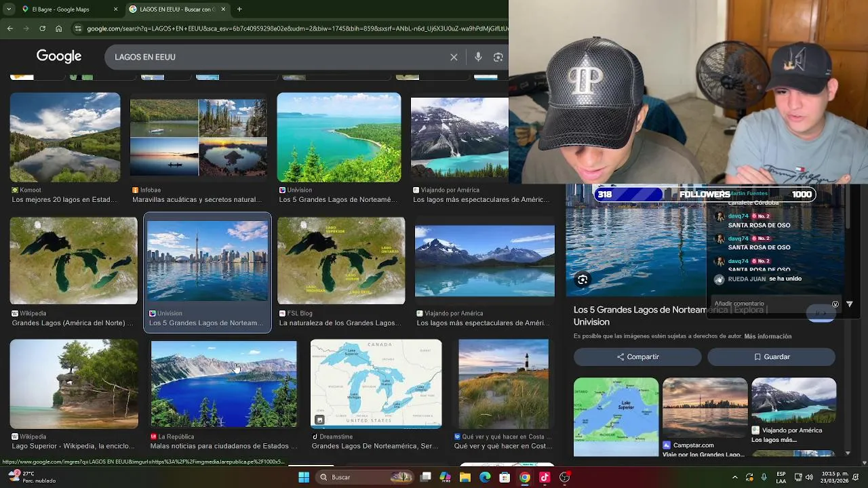Close the El Bagre - Google Maps tab
The image size is (868, 488).
pyautogui.click(x=115, y=9)
